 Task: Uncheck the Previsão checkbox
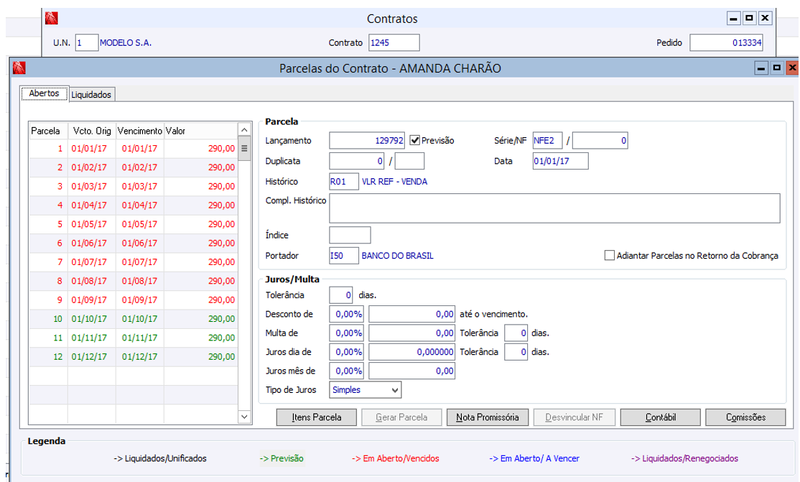[415, 140]
